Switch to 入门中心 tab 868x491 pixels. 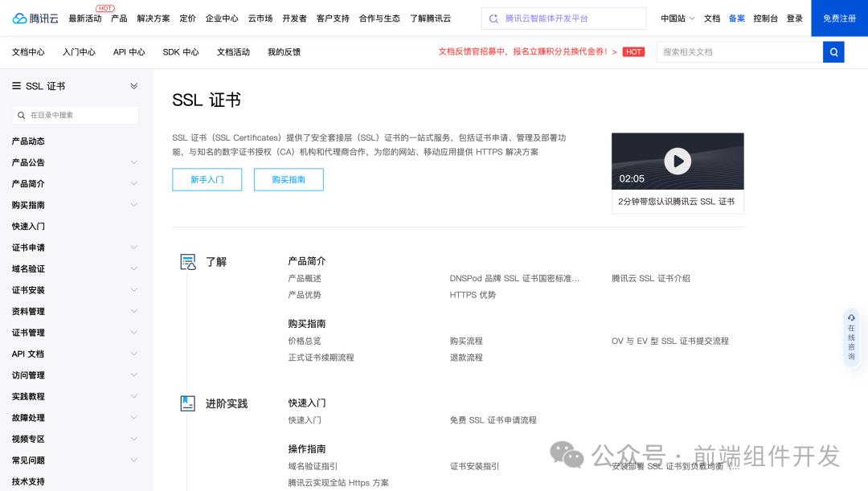79,52
